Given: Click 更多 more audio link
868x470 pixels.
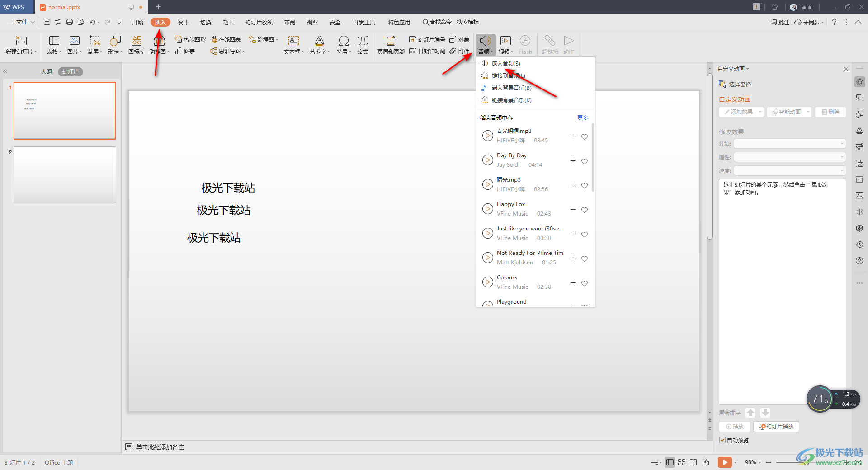Looking at the screenshot, I should click(583, 117).
